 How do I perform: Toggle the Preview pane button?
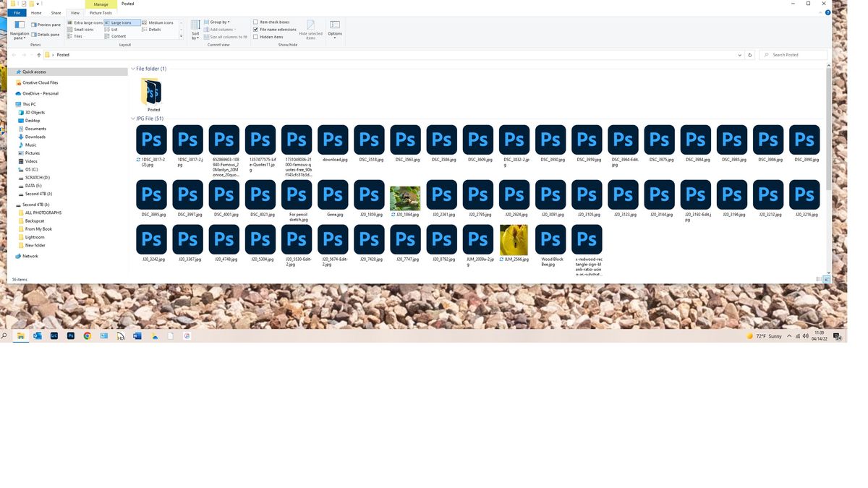pyautogui.click(x=46, y=25)
